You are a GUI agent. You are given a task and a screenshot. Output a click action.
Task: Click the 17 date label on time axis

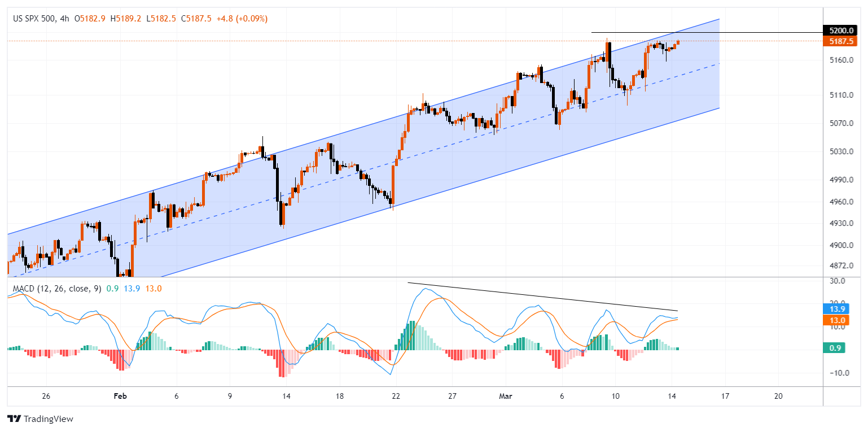[725, 396]
